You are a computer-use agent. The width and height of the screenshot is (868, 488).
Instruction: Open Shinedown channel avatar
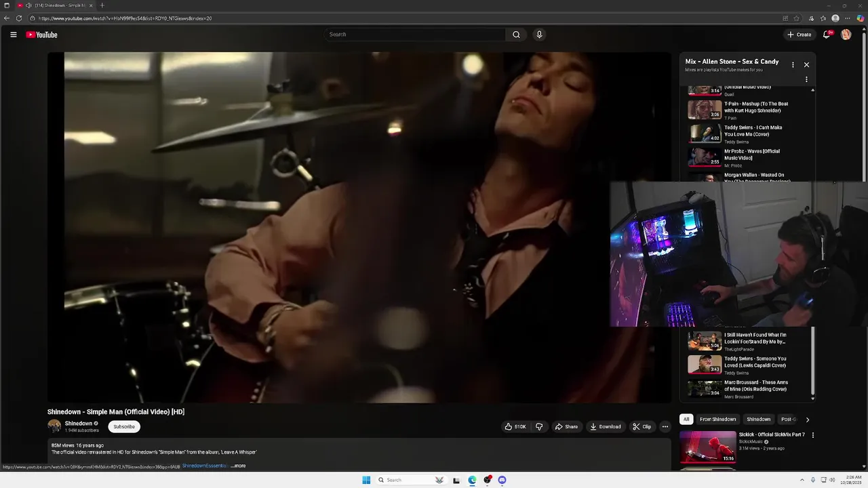click(54, 426)
